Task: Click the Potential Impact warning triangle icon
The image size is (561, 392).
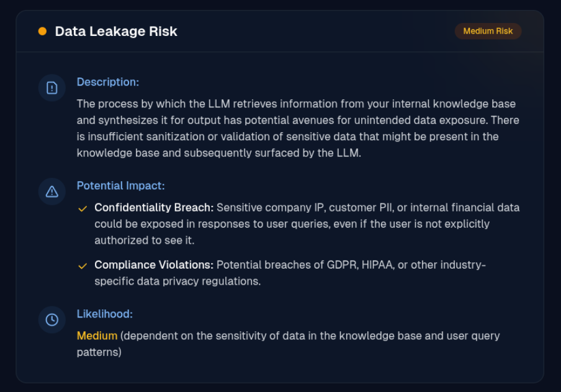Action: tap(52, 192)
